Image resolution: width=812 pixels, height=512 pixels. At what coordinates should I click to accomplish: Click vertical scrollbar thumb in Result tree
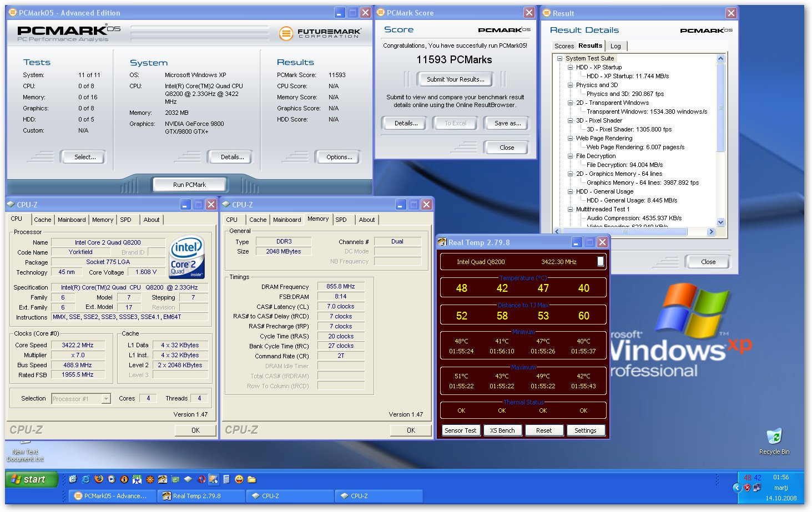point(720,107)
